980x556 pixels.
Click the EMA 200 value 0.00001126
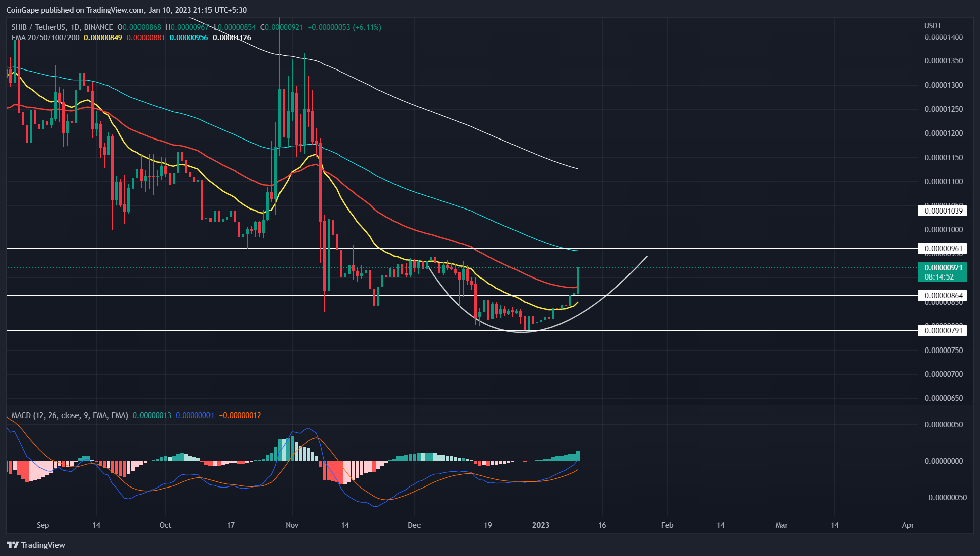click(x=232, y=38)
